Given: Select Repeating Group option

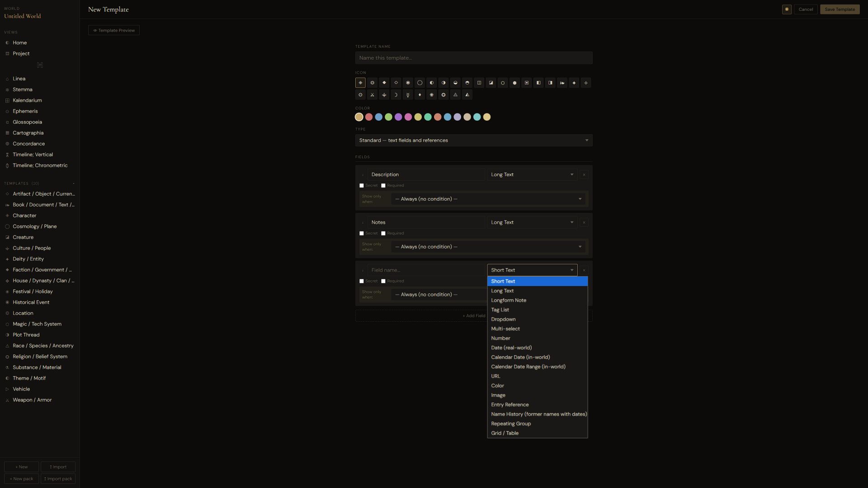Looking at the screenshot, I should [537, 424].
